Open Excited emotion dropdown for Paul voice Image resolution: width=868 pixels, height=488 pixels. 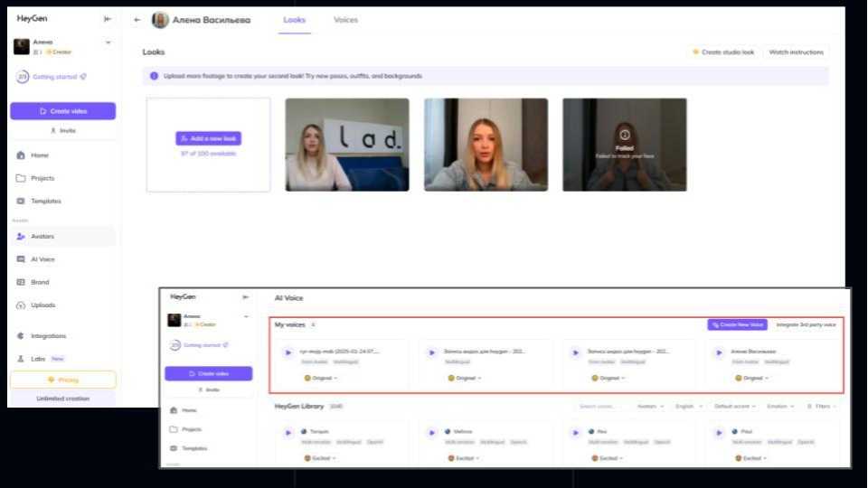click(x=752, y=458)
